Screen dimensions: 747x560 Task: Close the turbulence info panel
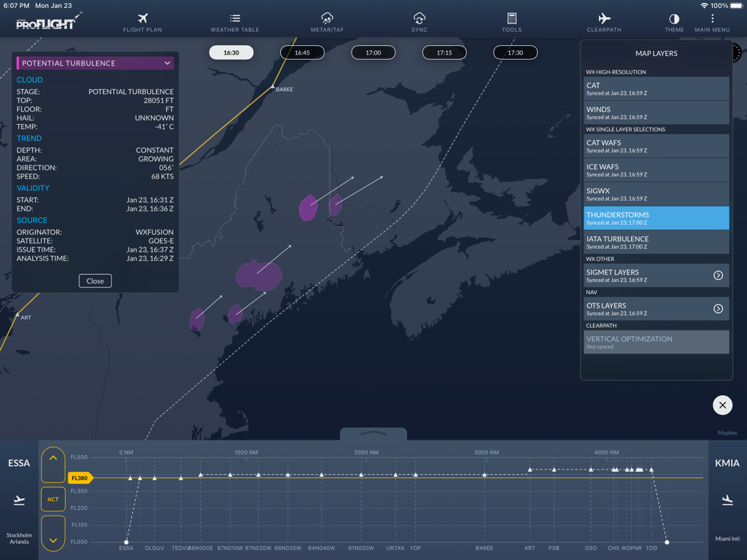click(x=95, y=281)
